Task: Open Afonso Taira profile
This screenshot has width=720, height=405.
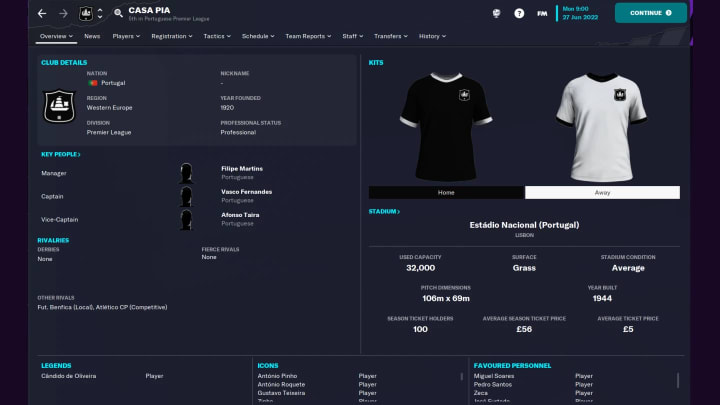Action: tap(240, 215)
